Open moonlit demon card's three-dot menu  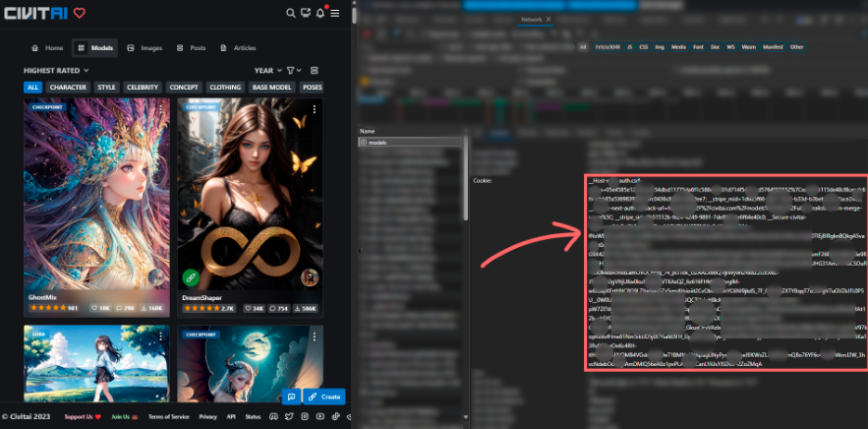coord(315,336)
